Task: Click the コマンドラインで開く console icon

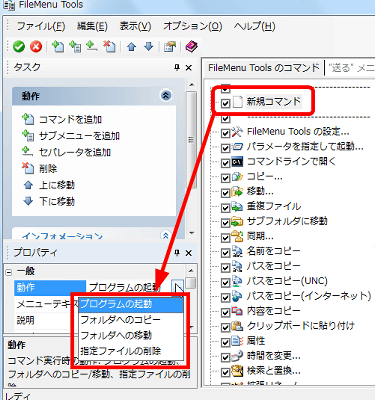Action: point(237,162)
